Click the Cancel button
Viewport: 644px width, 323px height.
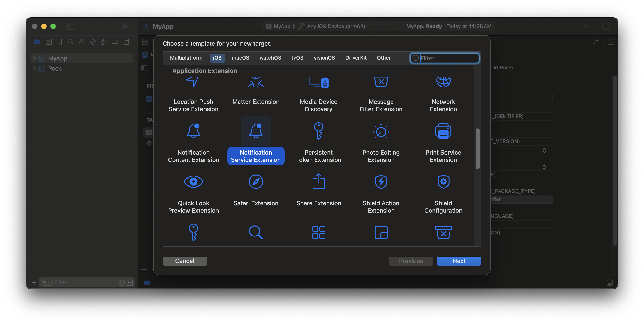[185, 261]
